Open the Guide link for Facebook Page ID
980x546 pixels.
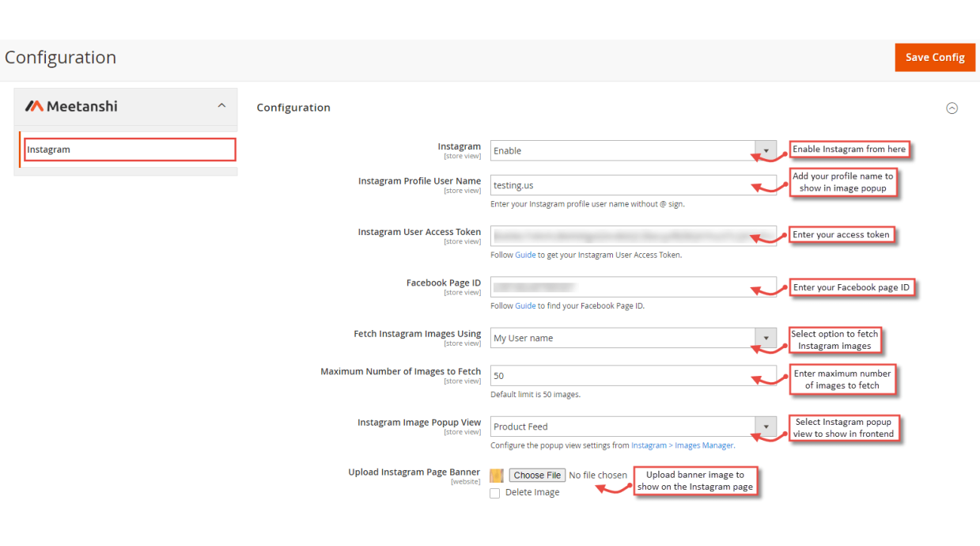(525, 305)
